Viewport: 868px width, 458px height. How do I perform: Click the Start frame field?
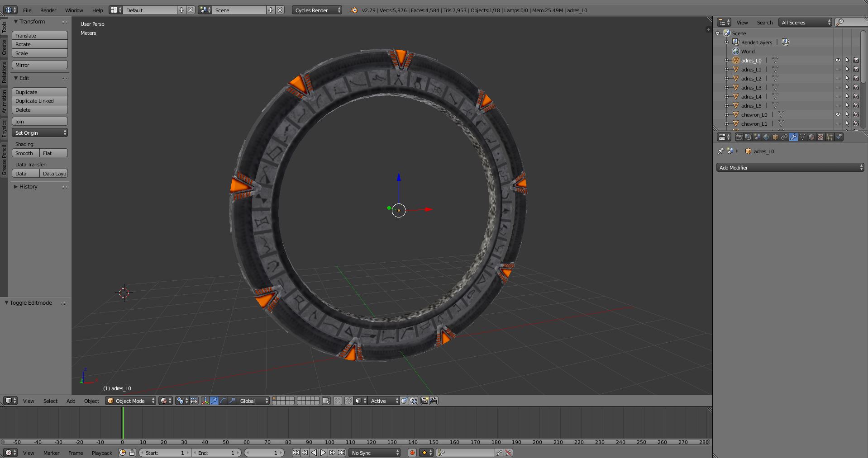pyautogui.click(x=165, y=453)
